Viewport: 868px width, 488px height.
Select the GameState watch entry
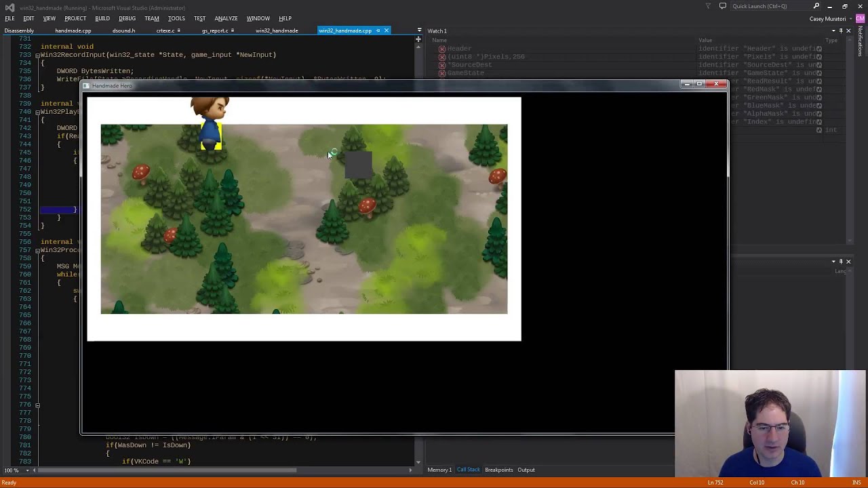(x=466, y=73)
